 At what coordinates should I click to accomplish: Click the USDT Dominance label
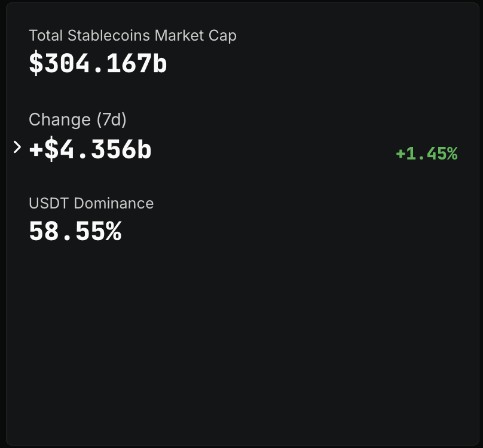tap(91, 203)
